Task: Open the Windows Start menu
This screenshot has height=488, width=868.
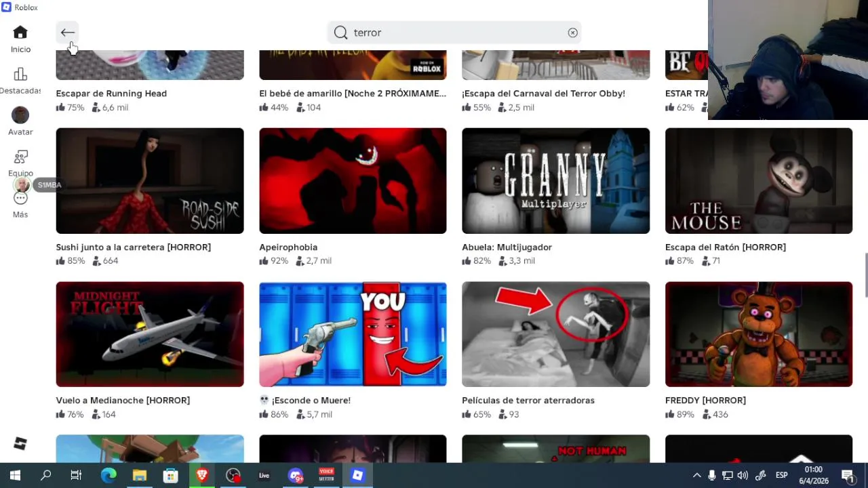Action: (15, 476)
